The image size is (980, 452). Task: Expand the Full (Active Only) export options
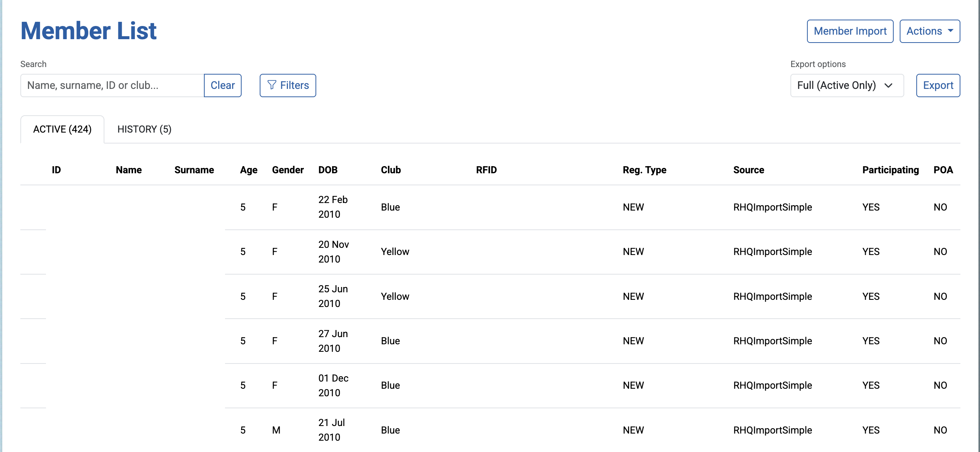coord(847,86)
